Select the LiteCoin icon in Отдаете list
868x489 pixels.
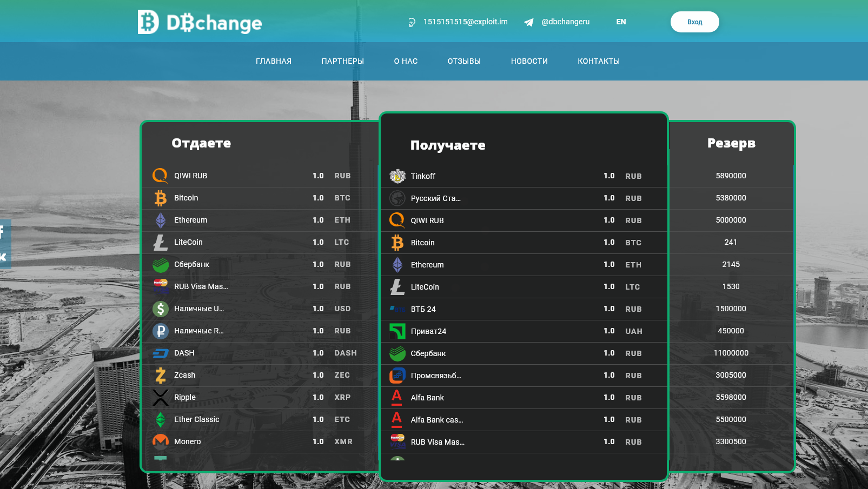point(161,242)
